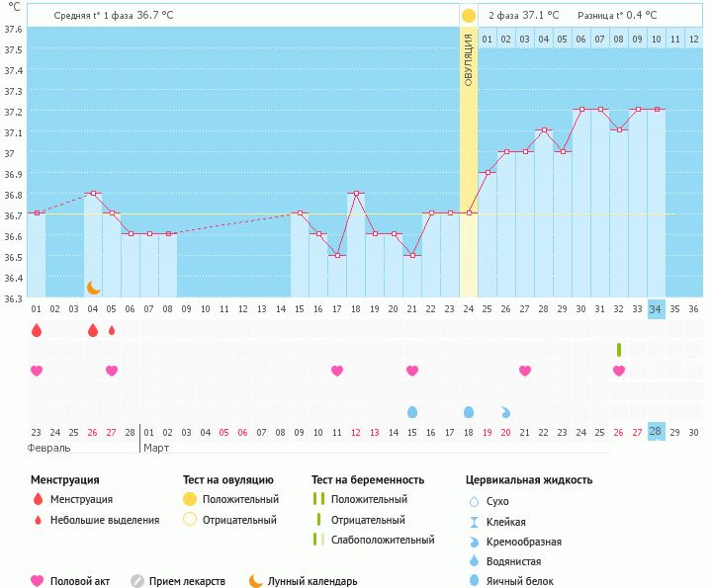The width and height of the screenshot is (712, 588).
Task: Click the creamy cervical fluid icon on March 20
Action: click(506, 411)
